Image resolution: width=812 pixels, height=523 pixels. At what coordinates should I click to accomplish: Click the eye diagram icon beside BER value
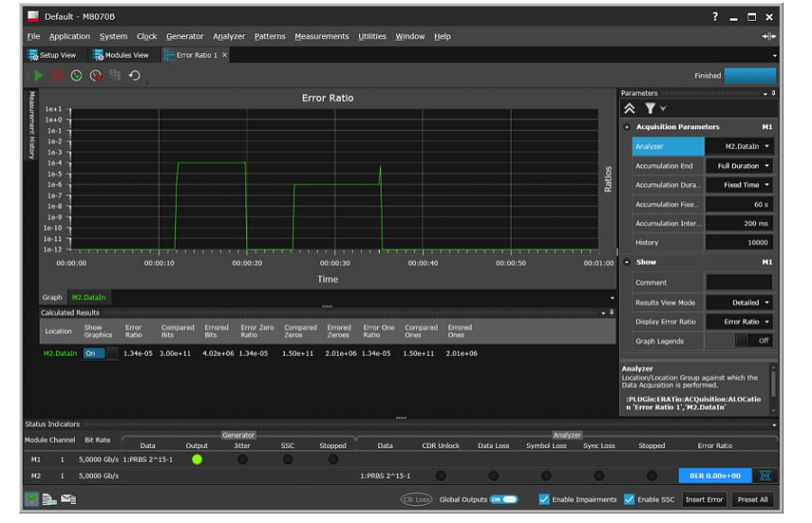point(765,475)
